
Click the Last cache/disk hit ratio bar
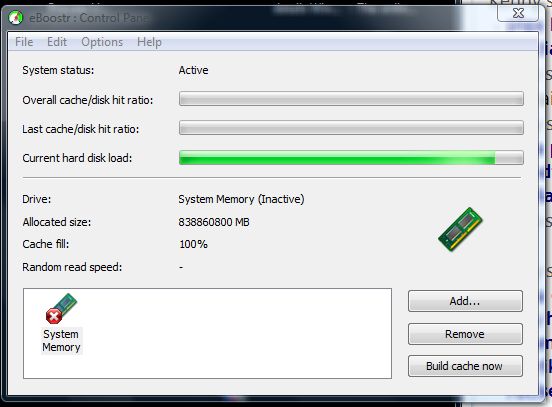[x=351, y=128]
